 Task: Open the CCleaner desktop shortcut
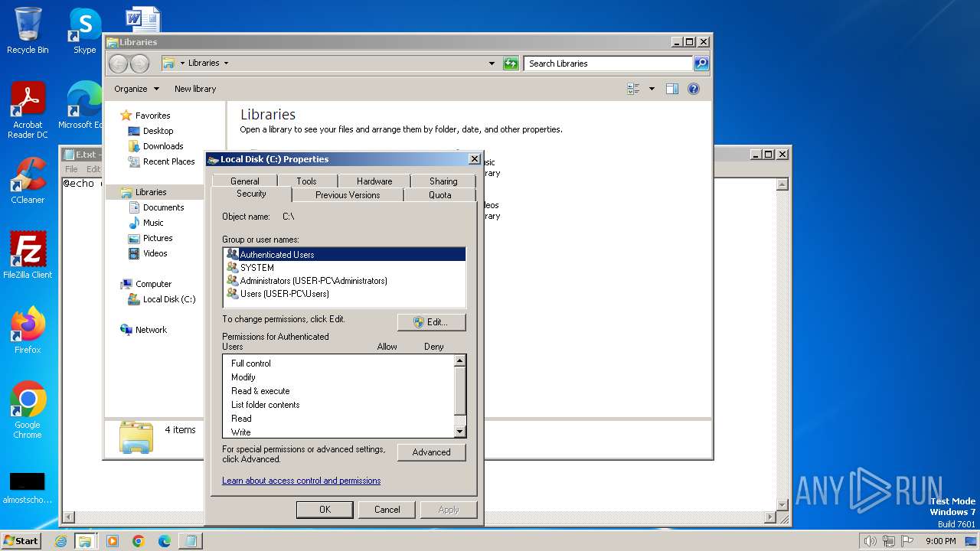tap(28, 181)
